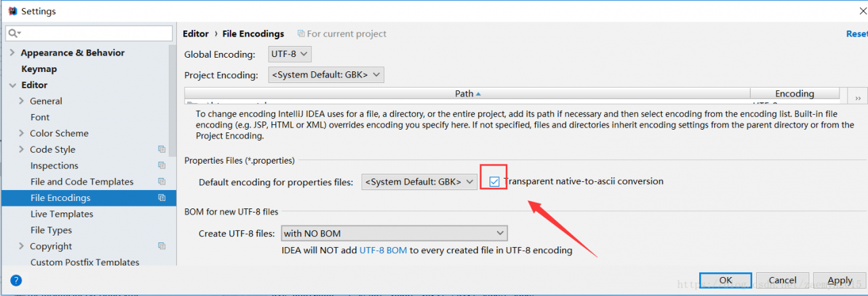Expand the Appearance & Behavior section

(x=12, y=53)
